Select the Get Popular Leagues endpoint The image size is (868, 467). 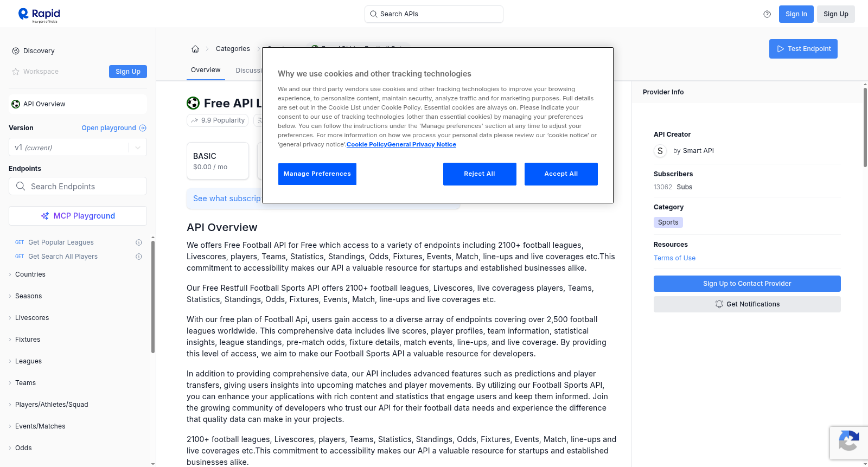(61, 242)
